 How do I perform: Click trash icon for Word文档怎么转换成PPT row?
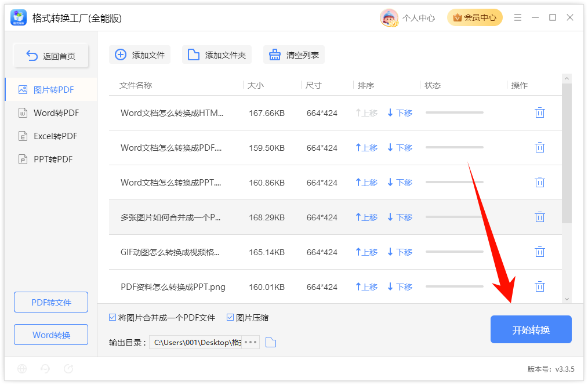[x=540, y=182]
